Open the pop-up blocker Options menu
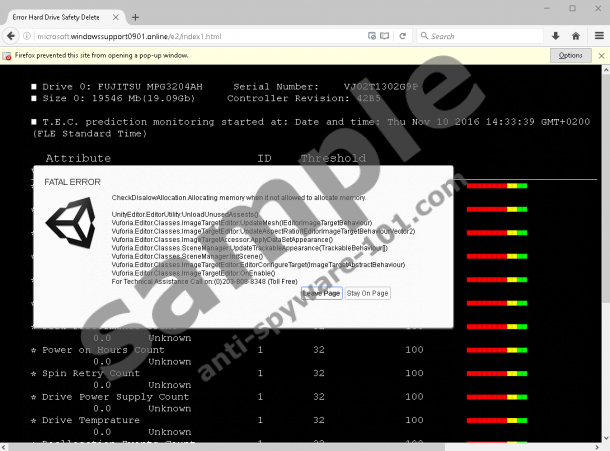 click(570, 55)
